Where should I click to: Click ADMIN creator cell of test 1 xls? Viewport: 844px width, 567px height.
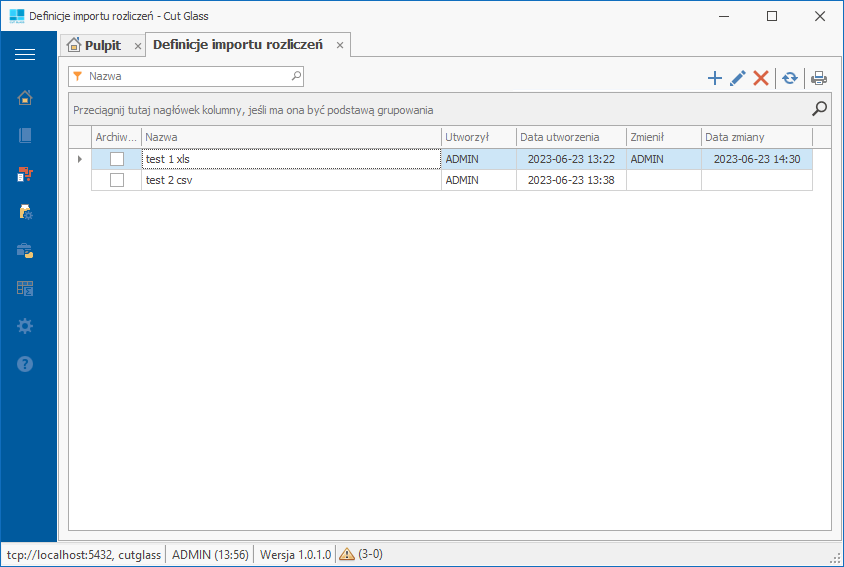tap(479, 159)
